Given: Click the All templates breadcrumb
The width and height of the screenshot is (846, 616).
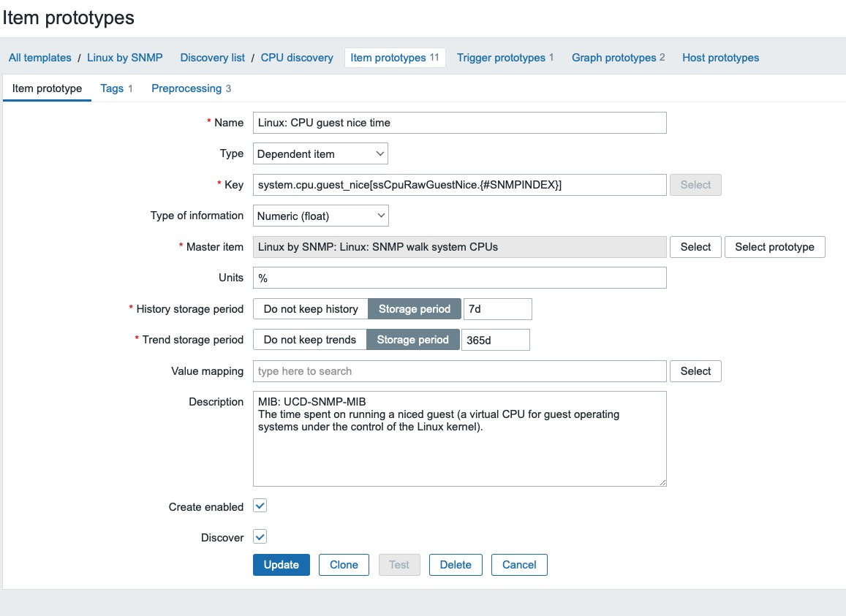Looking at the screenshot, I should pos(40,58).
